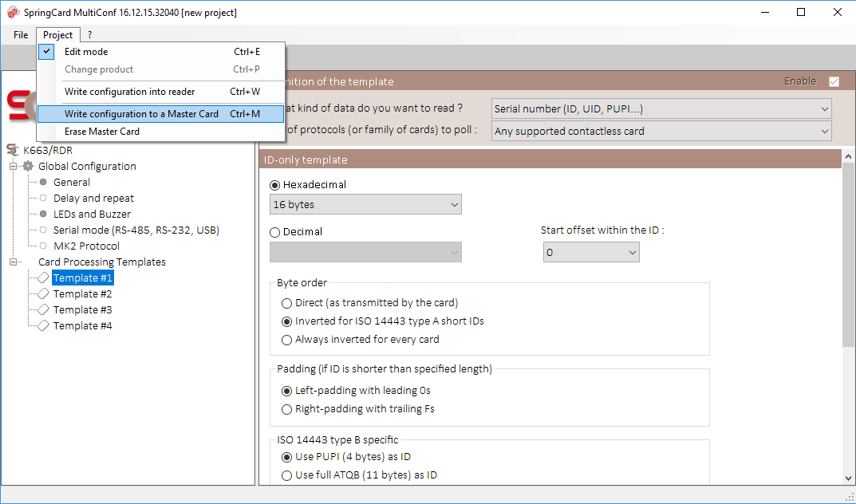Select Template #3 in the tree
The width and height of the screenshot is (856, 504).
[83, 310]
